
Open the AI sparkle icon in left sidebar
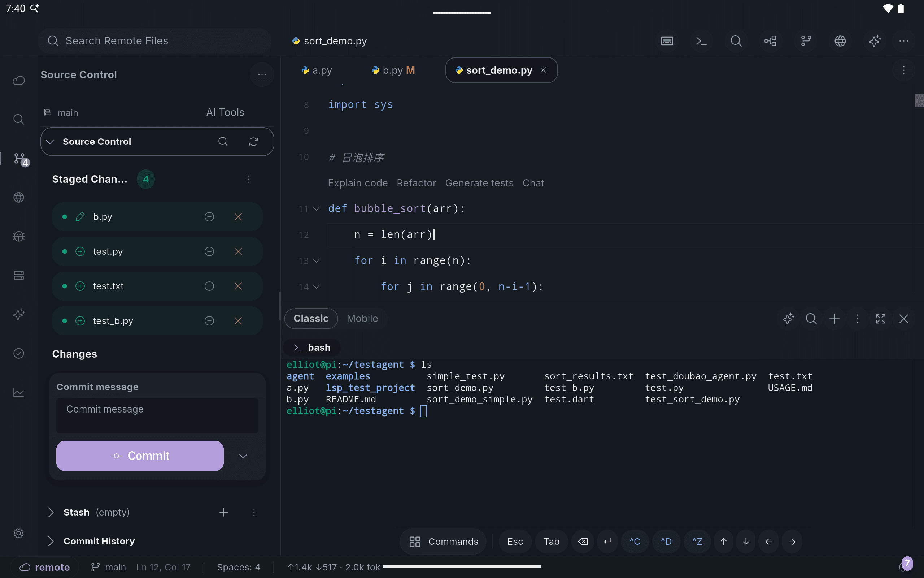(19, 314)
